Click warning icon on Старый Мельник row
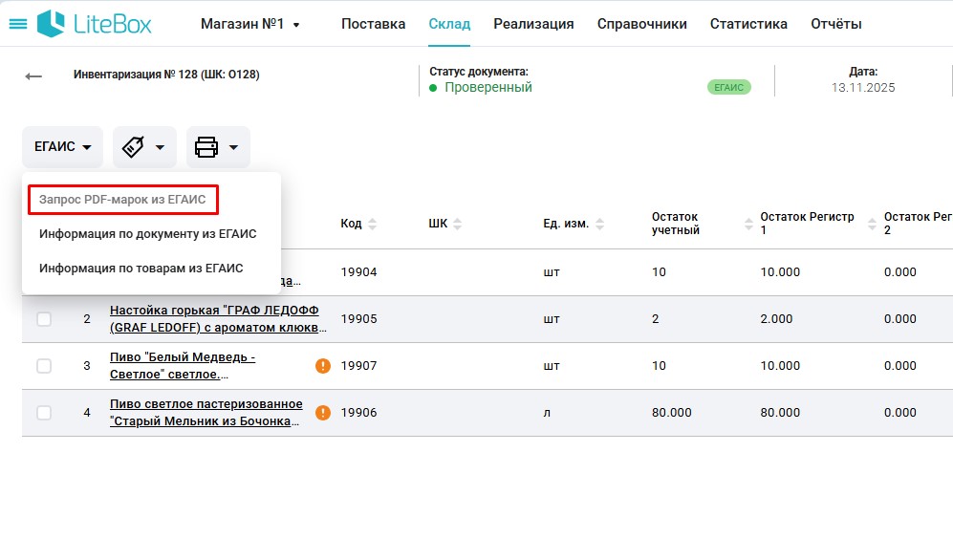 click(x=323, y=412)
